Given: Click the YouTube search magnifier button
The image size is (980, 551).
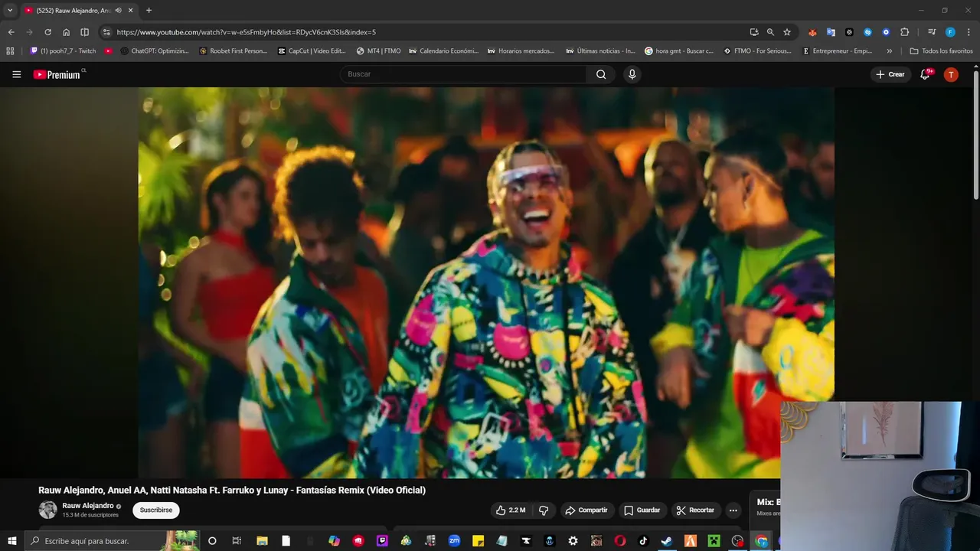Looking at the screenshot, I should coord(601,74).
